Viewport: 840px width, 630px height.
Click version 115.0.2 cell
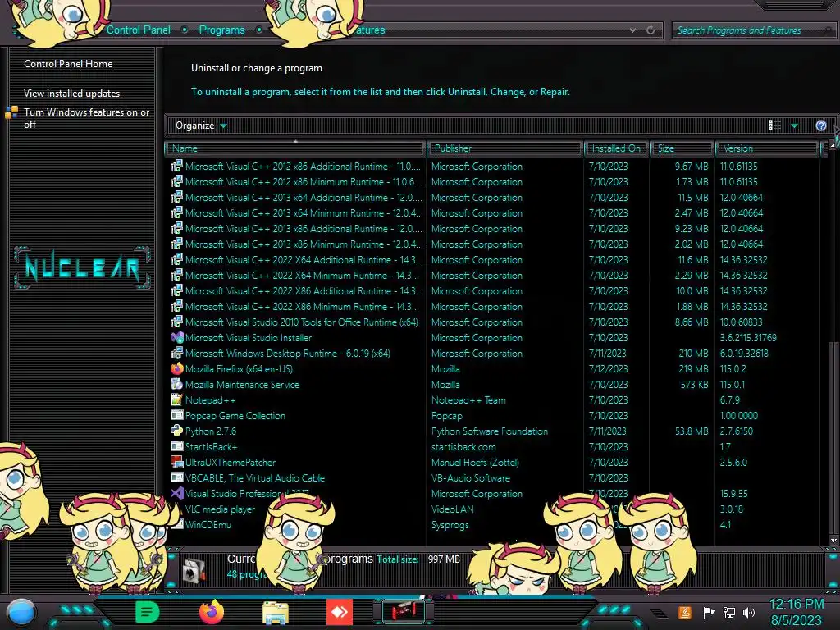coord(733,368)
